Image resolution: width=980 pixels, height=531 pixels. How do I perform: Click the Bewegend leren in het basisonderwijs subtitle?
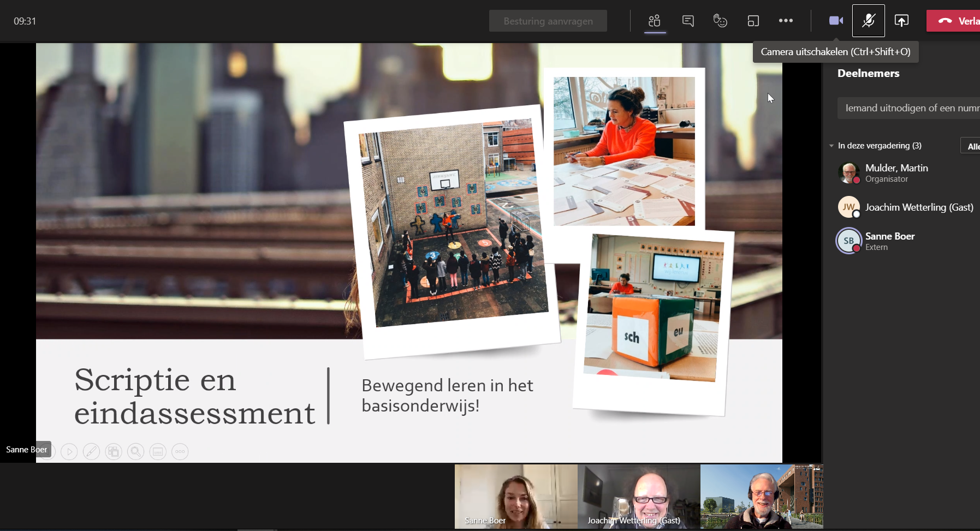pos(447,395)
